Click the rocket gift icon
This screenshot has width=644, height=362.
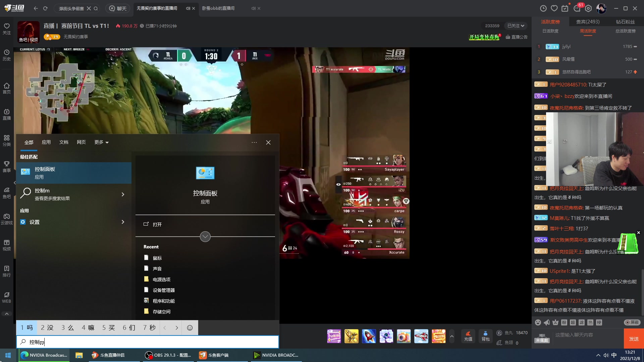[x=369, y=336]
